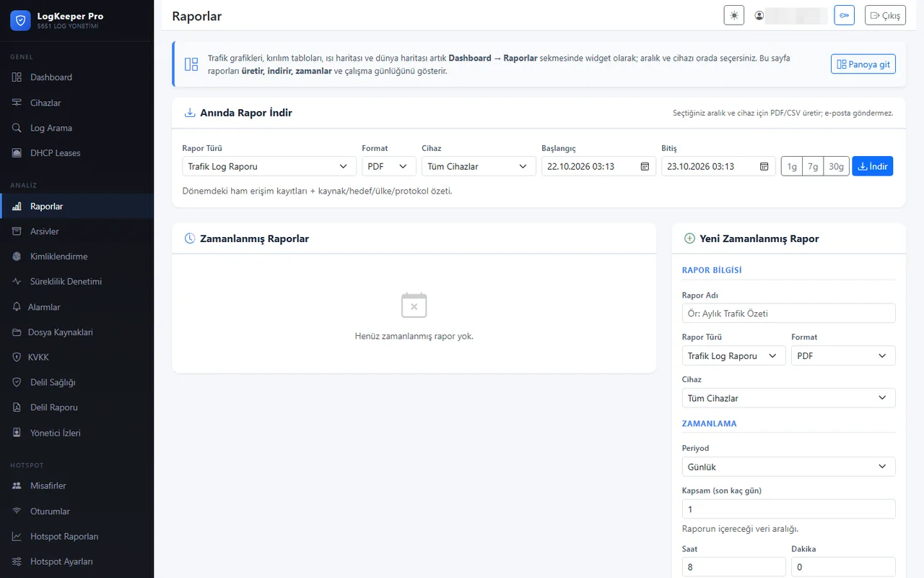924x578 pixels.
Task: Click the Delil Sağlığı shield icon
Action: point(17,382)
